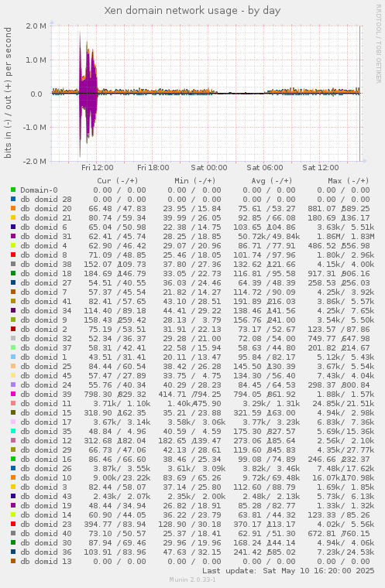Click the '-1.0 M' y-axis tick label
Viewport: 385px width, 588px height.
[x=35, y=128]
